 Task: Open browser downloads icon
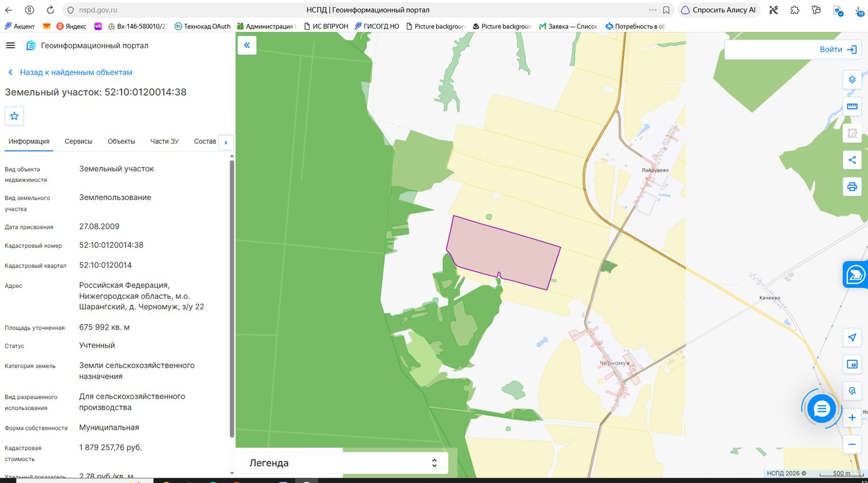[859, 10]
